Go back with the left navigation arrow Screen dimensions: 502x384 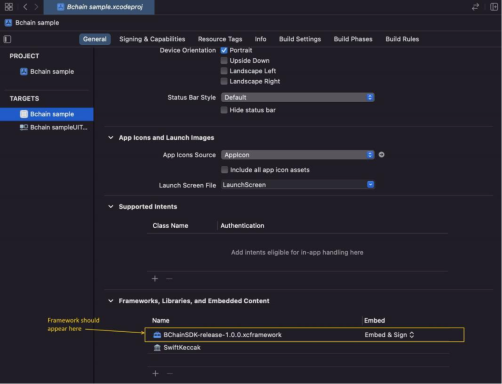[25, 7]
